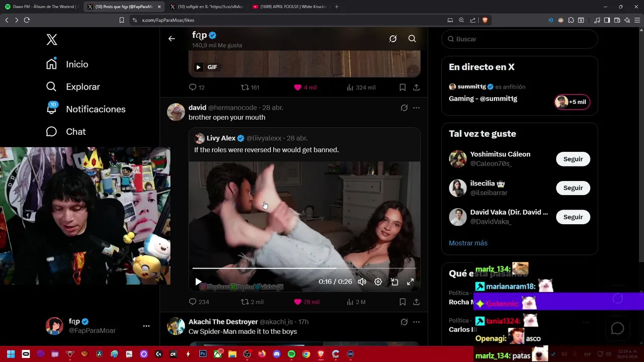Open Spotify from the taskbar
This screenshot has width=644, height=362.
pos(291,354)
